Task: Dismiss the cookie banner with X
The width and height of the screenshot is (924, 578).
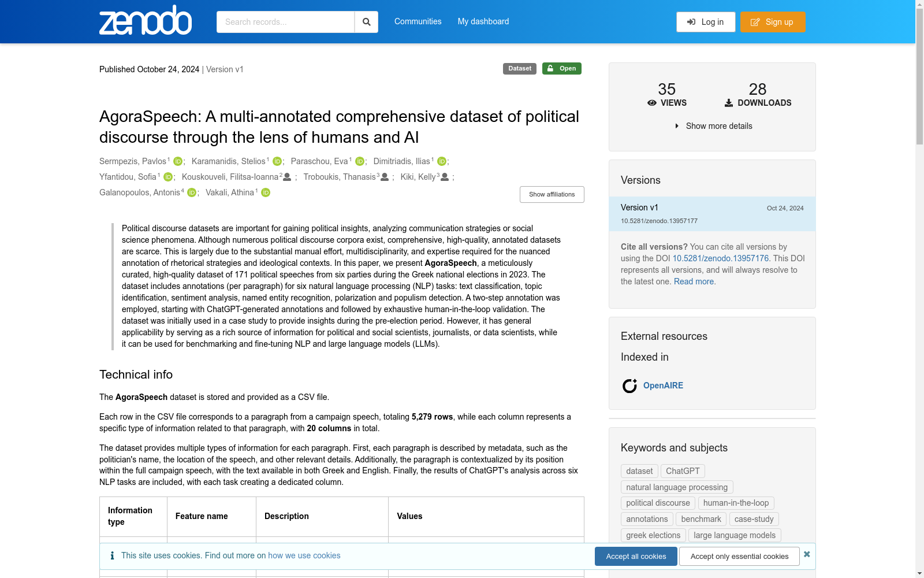Action: (807, 554)
